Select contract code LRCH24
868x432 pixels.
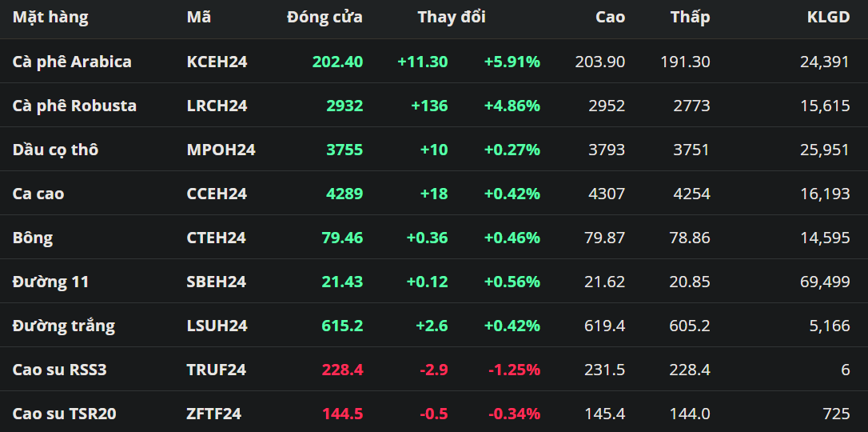coord(217,106)
